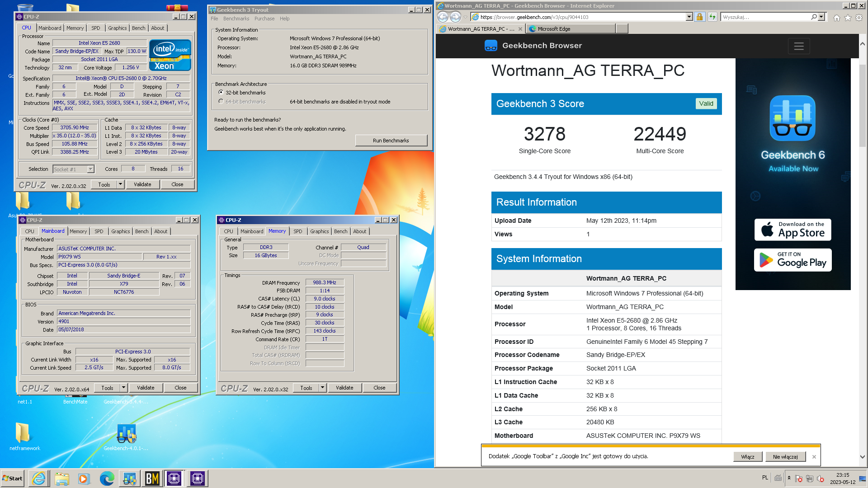Screen dimensions: 868x488
Task: Switch to BenchMate taskbar icon
Action: [152, 479]
